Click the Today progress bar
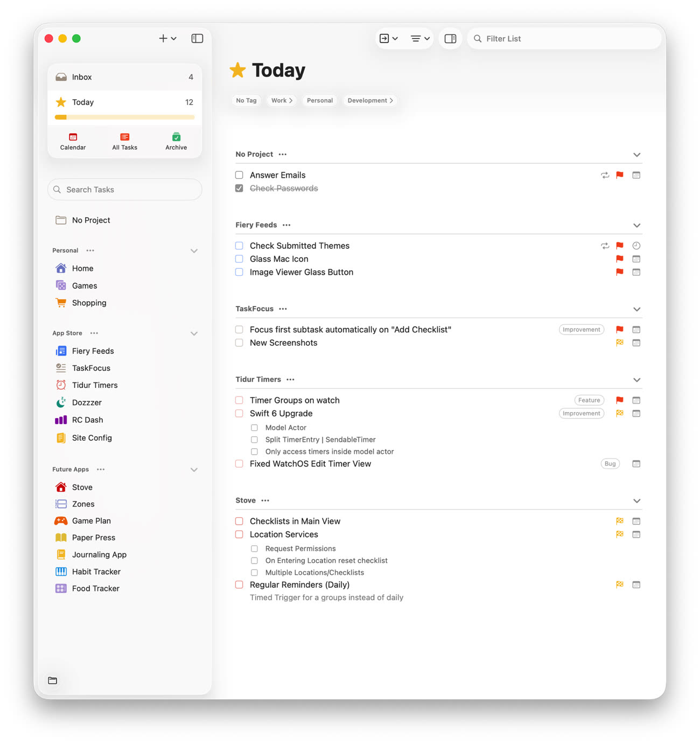 pyautogui.click(x=124, y=117)
